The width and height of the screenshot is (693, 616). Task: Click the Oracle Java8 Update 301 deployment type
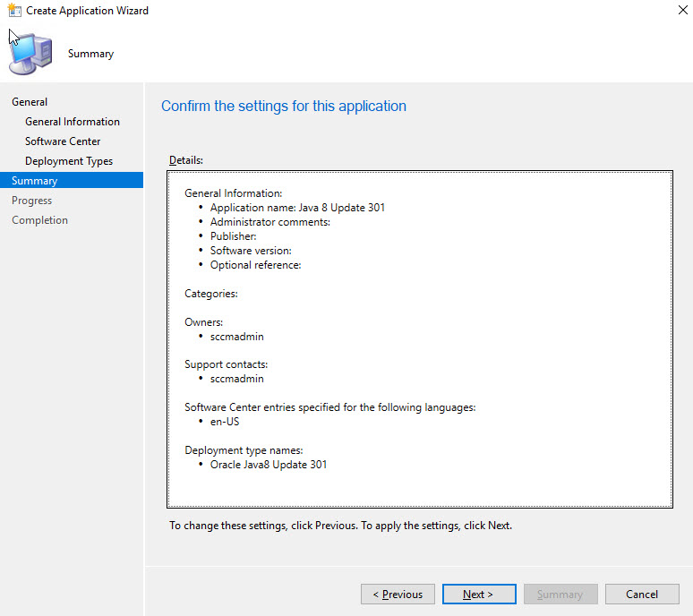point(268,465)
